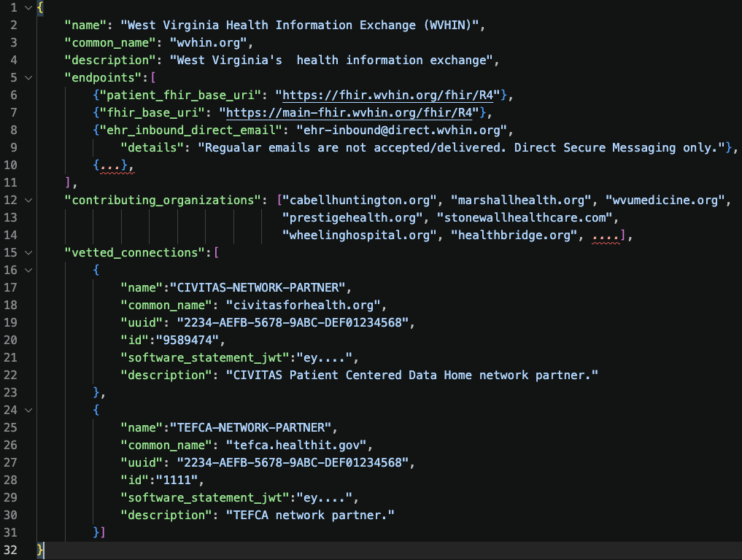Click the "marshallhealth.org" string
The height and width of the screenshot is (560, 742).
pos(521,200)
